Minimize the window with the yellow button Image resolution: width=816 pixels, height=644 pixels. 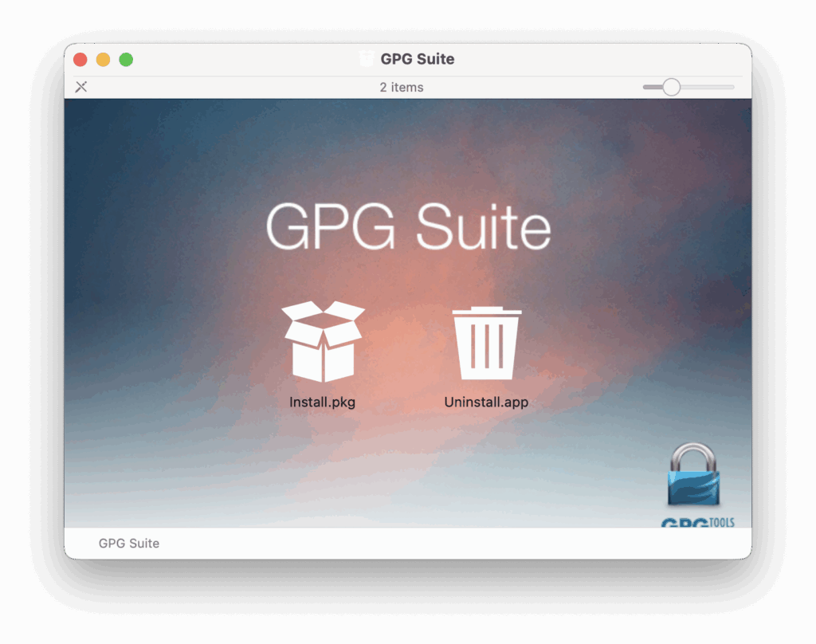103,60
